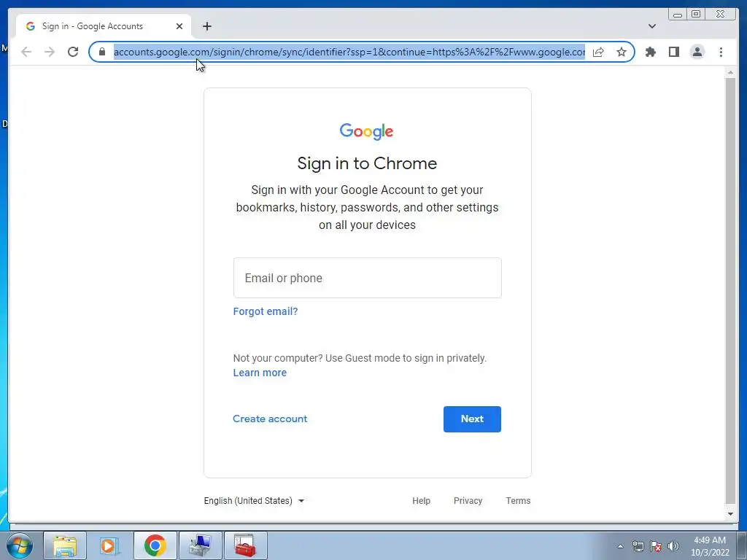Viewport: 747px width, 560px height.
Task: Click the Google logo
Action: 366,131
